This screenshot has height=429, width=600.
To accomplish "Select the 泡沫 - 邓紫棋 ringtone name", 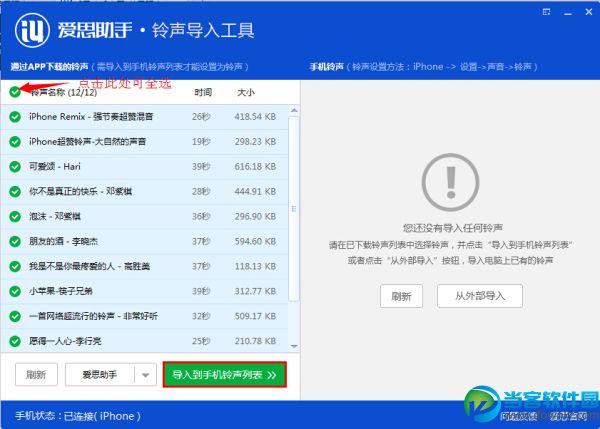I will (x=55, y=217).
